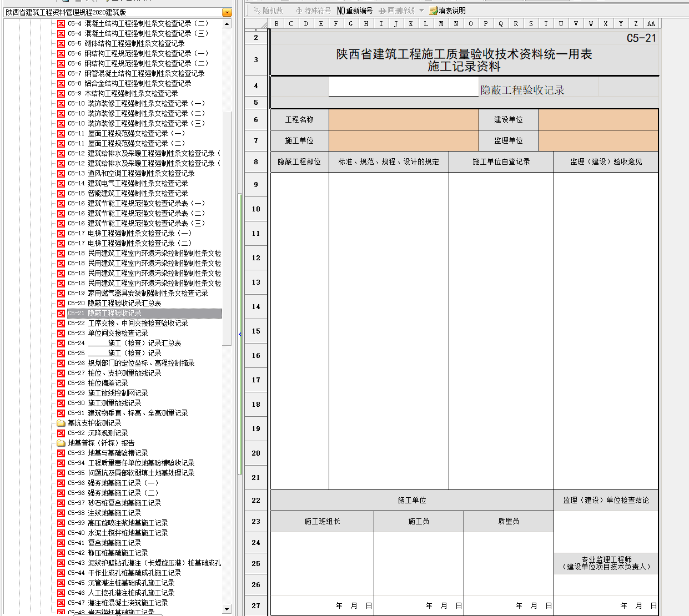Open 地基普探（钎探）报告 folder
The height and width of the screenshot is (616, 689).
[x=96, y=443]
